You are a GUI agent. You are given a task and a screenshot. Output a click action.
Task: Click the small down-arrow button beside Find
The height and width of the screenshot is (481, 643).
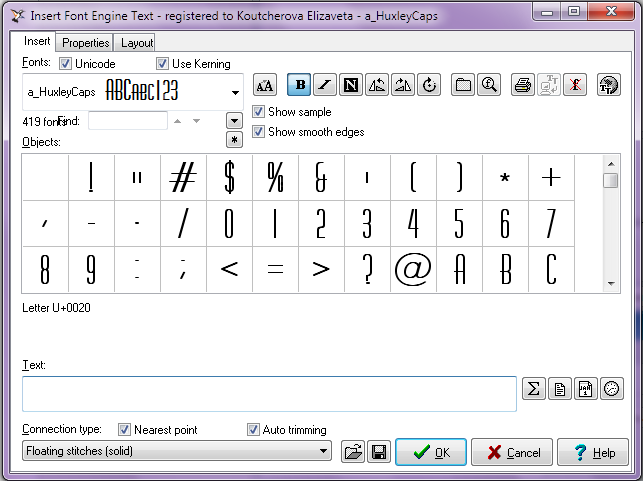[235, 120]
